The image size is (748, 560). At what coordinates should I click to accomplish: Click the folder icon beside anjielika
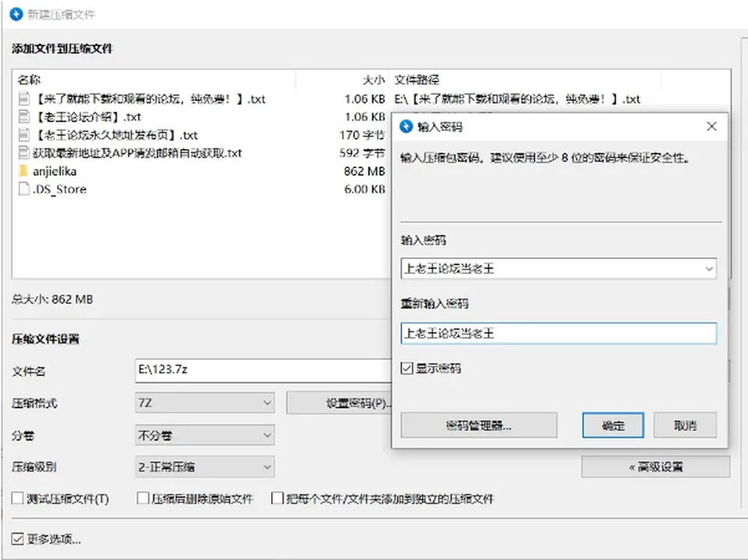tap(23, 171)
